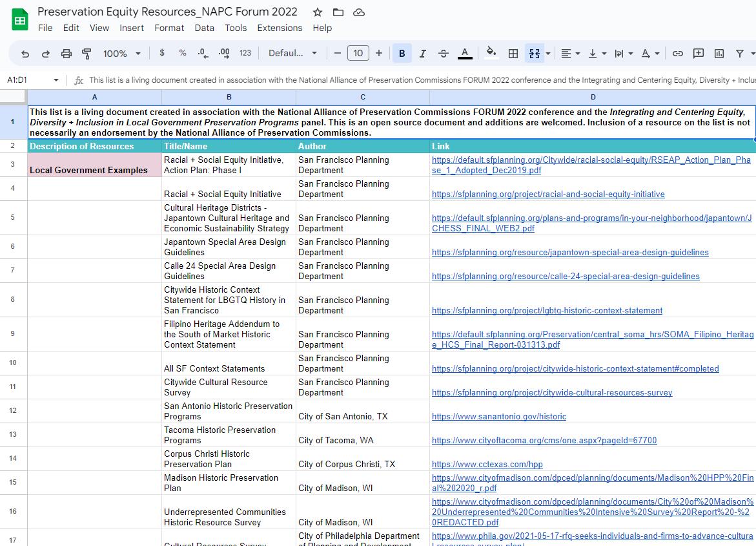Screen dimensions: 756x546
Task: Toggle bold formatting
Action: coord(402,54)
